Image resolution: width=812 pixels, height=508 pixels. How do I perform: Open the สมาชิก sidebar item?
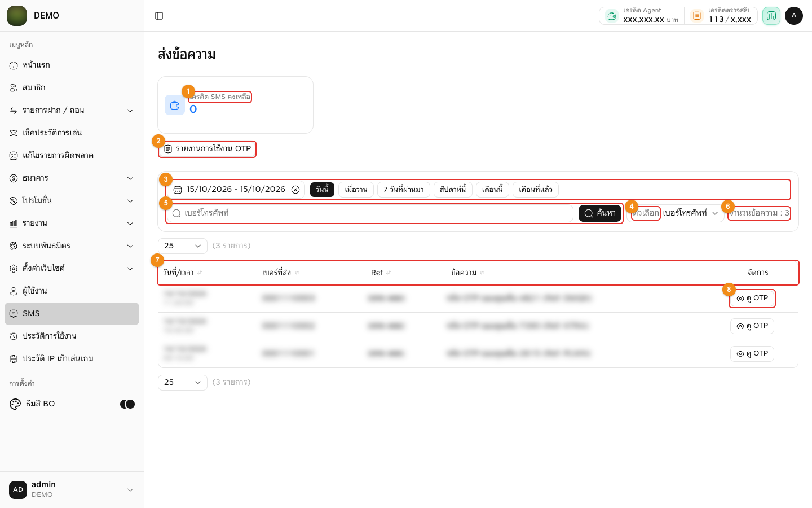tap(72, 88)
